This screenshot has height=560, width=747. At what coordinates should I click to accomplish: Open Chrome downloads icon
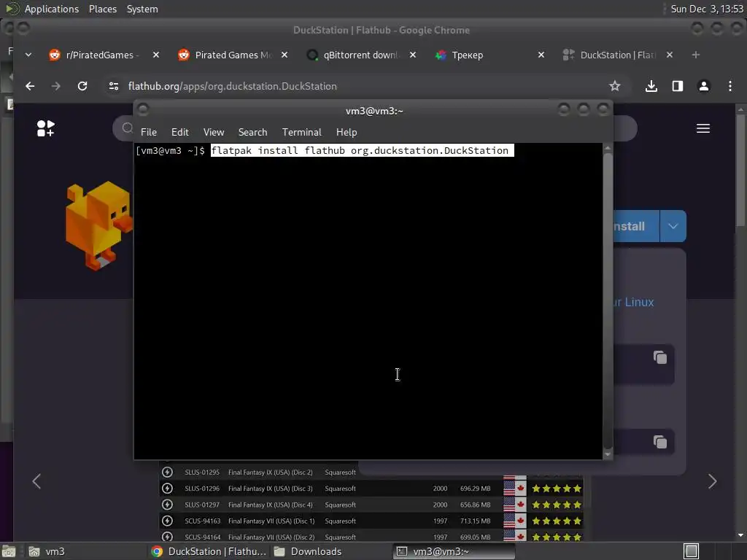click(x=651, y=86)
